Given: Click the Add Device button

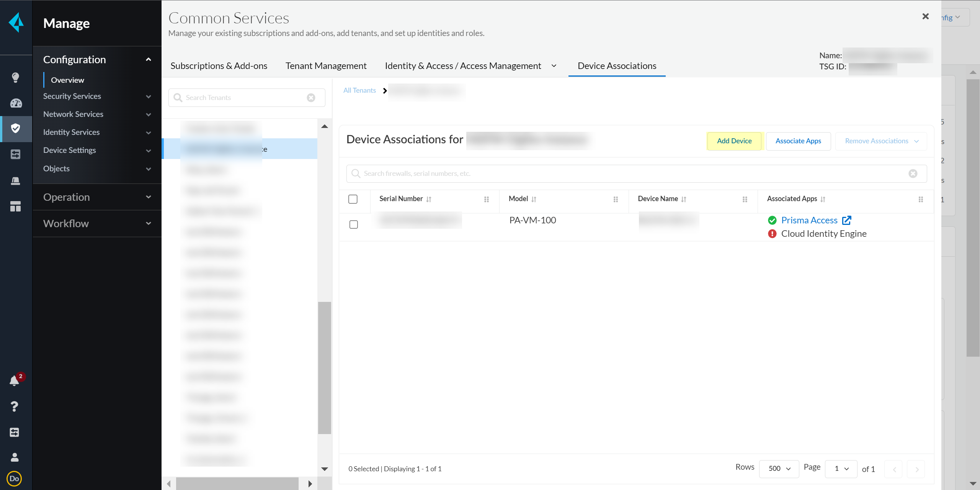Looking at the screenshot, I should click(734, 141).
